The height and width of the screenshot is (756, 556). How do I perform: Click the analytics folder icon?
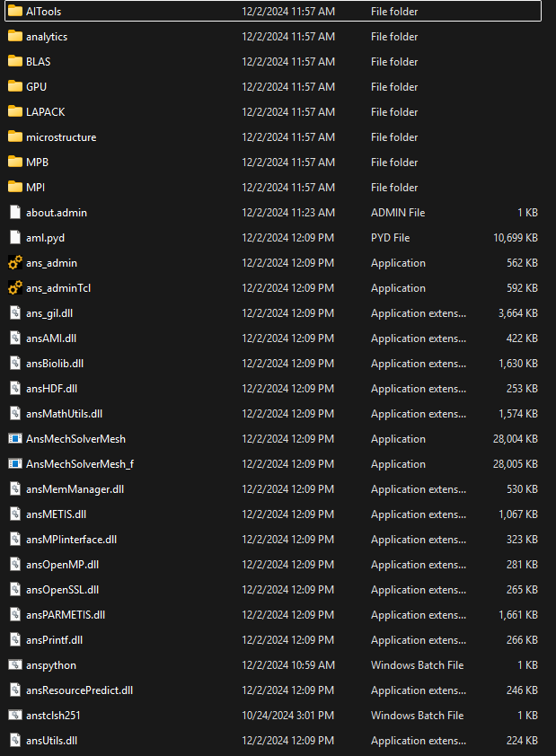tap(15, 36)
